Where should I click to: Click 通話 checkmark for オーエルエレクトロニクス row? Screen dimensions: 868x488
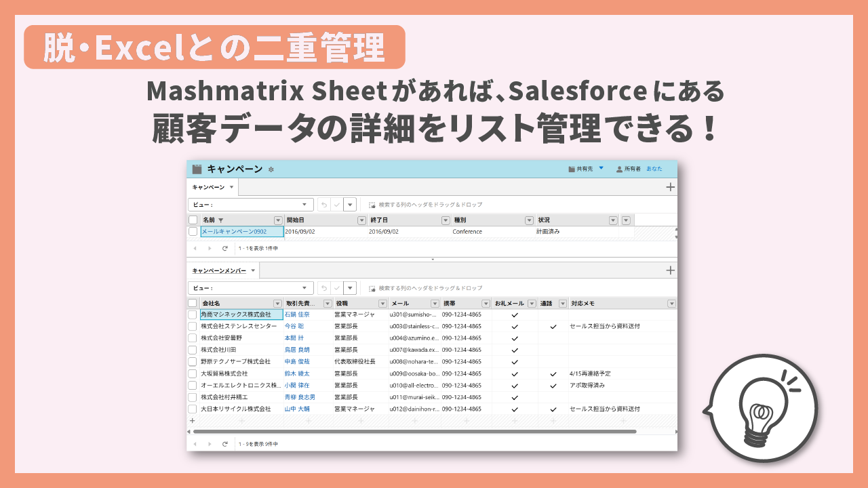553,385
